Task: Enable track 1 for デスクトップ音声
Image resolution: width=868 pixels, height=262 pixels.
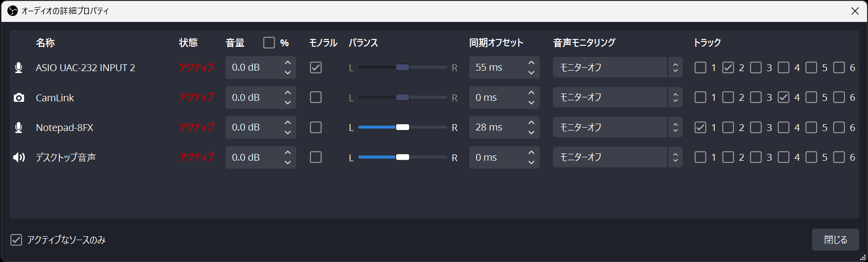Action: pyautogui.click(x=700, y=157)
